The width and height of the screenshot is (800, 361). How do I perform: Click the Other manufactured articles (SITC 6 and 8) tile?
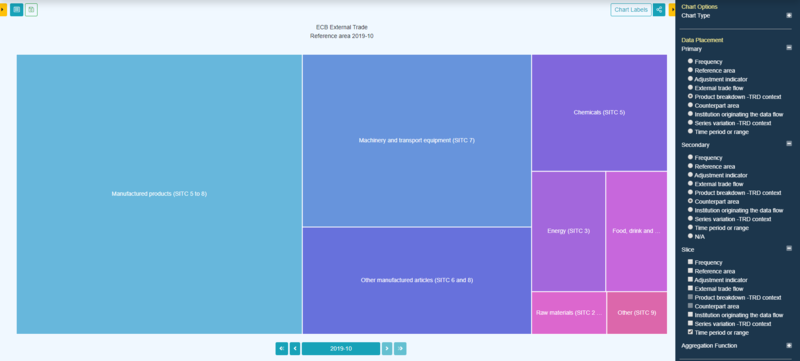pyautogui.click(x=417, y=280)
